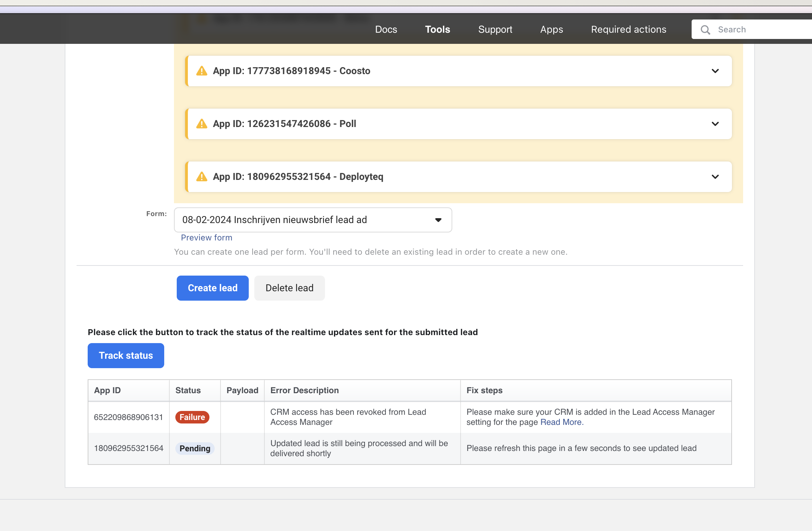Click the 'App ID: 180962955321564 - Deployteq' title
This screenshot has width=812, height=531.
tap(298, 177)
